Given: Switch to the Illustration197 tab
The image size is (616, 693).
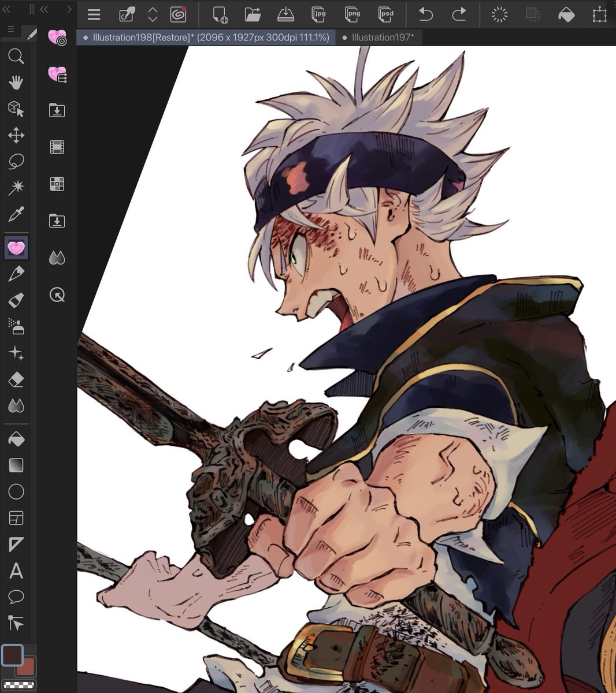Looking at the screenshot, I should pyautogui.click(x=378, y=38).
